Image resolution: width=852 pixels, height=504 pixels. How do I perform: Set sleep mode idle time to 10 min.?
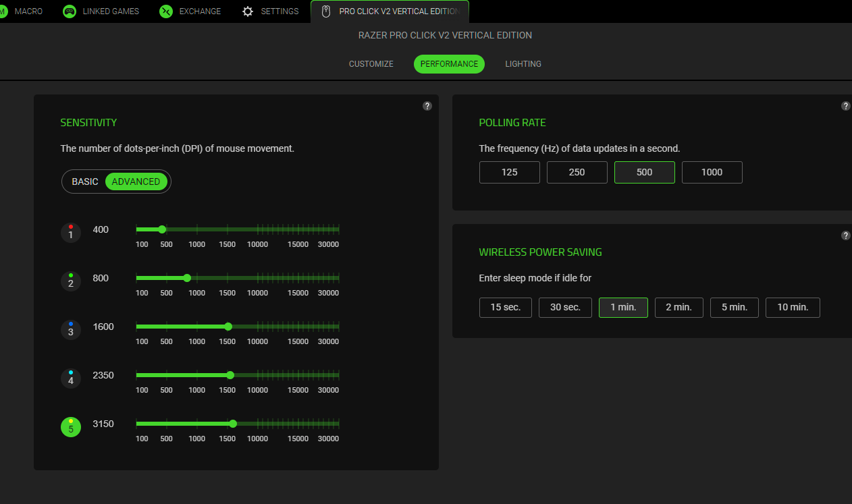click(x=793, y=307)
